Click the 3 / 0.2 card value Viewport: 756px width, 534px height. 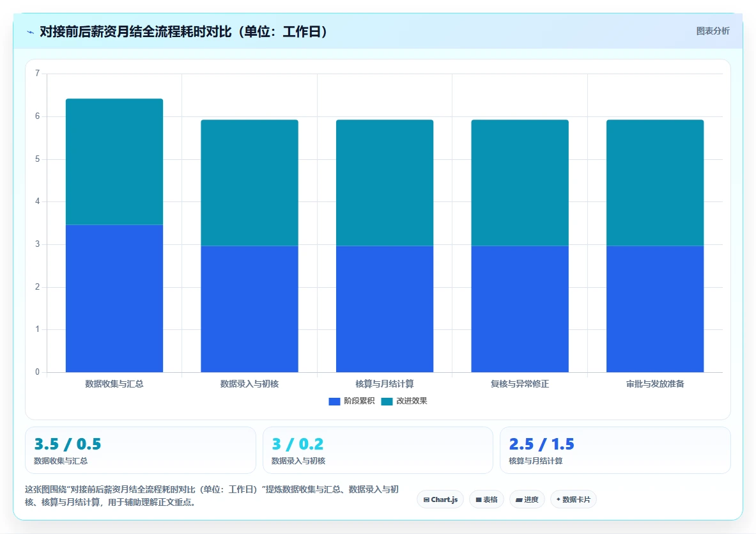click(298, 444)
